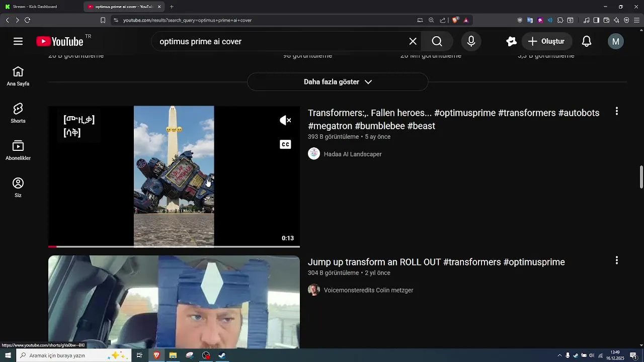Visit Voicemonsteredits Colin metzger channel name
644x362 pixels.
point(369,290)
